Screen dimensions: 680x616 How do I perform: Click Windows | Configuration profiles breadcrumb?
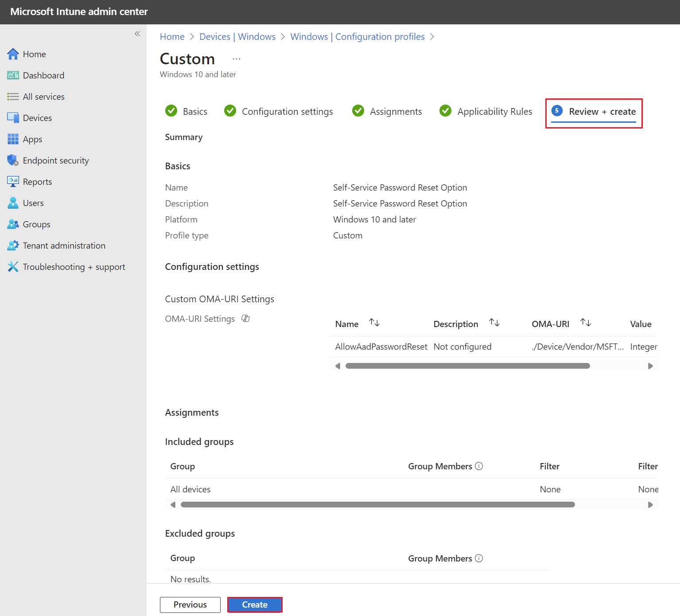pyautogui.click(x=357, y=37)
